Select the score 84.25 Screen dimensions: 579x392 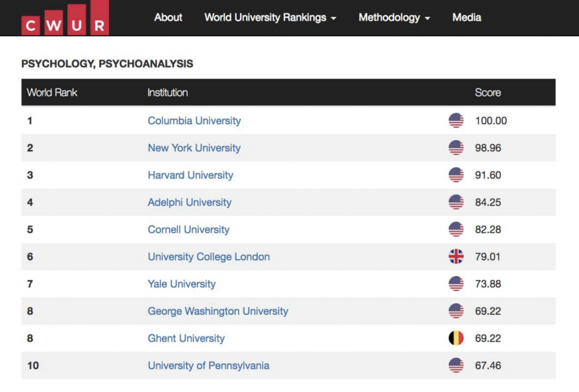(488, 202)
